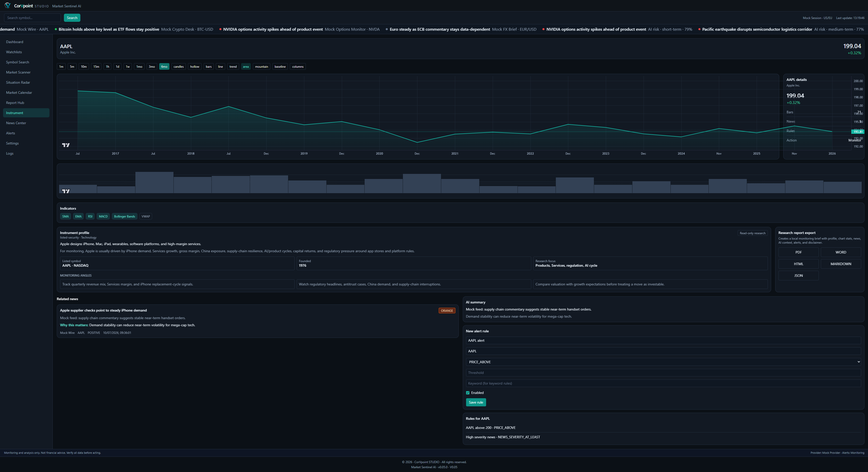868x472 pixels.
Task: Export research report as PDF
Action: 799,252
